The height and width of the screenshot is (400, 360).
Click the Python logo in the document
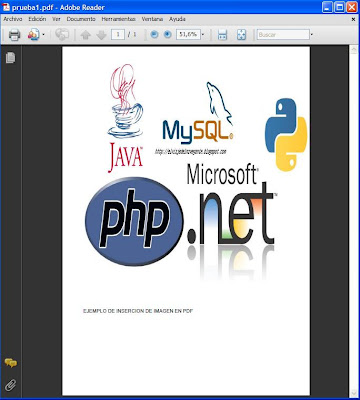[286, 135]
